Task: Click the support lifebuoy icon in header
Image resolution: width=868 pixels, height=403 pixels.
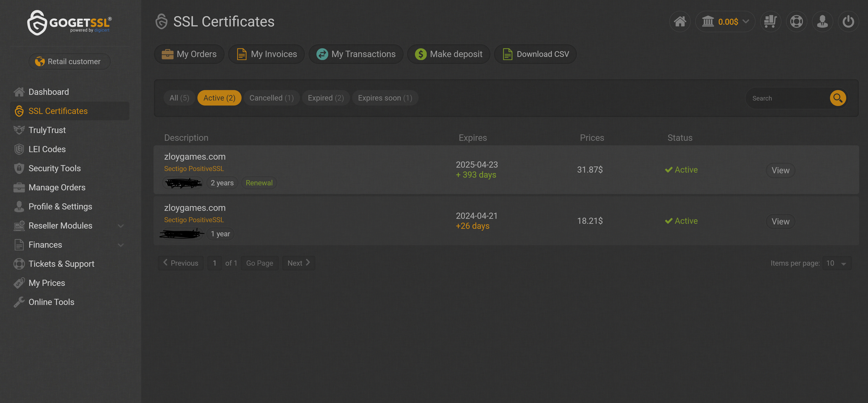Action: pyautogui.click(x=796, y=22)
